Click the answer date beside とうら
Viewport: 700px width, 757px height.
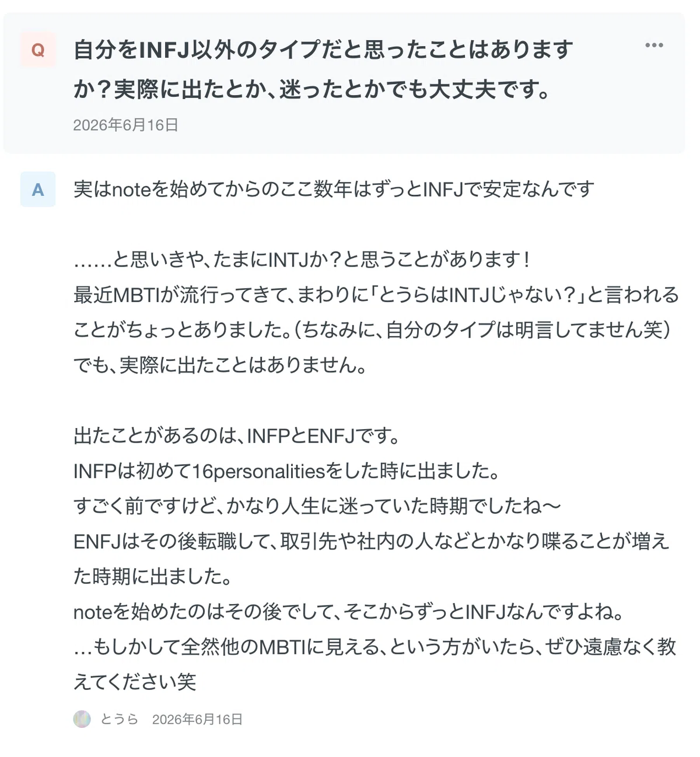coord(197,720)
